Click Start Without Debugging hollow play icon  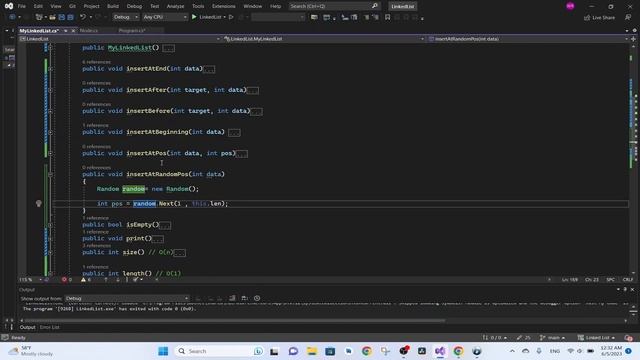231,17
